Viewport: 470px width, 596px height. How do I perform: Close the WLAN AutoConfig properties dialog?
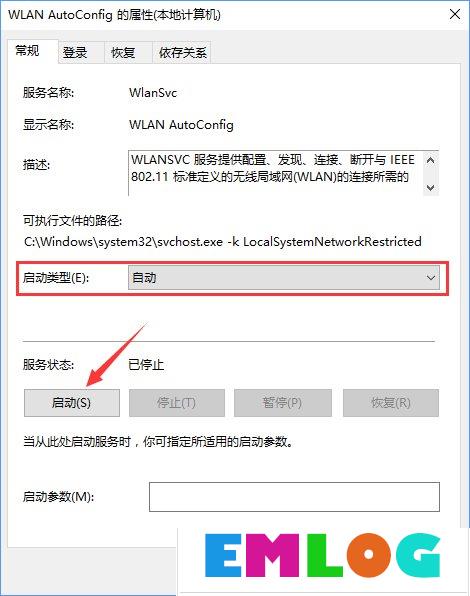(454, 14)
